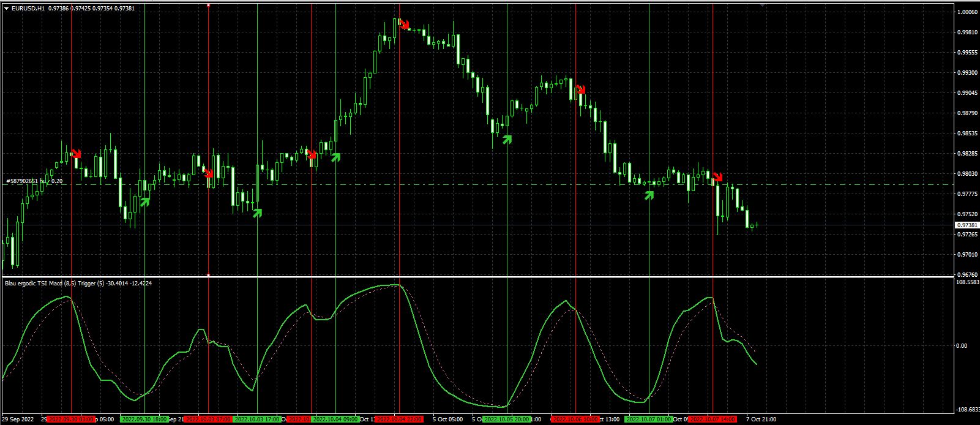Select the 2022.10.04 22:00 red date label
This screenshot has height=425, width=980.
399,419
